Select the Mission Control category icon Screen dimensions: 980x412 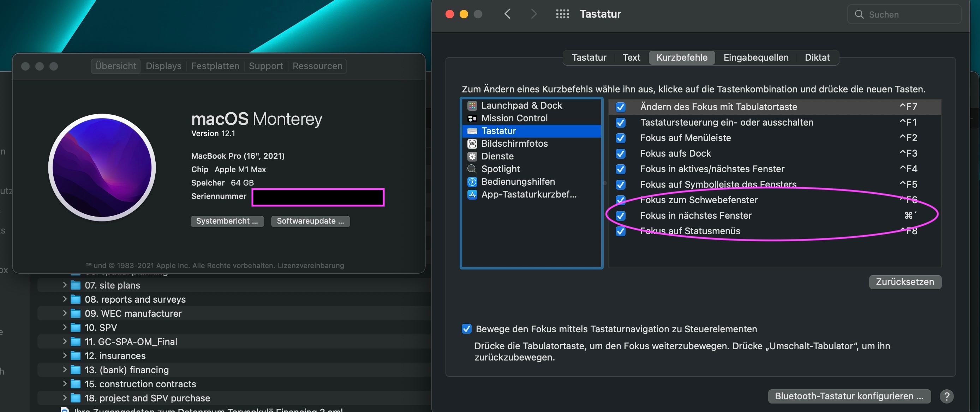(x=472, y=118)
